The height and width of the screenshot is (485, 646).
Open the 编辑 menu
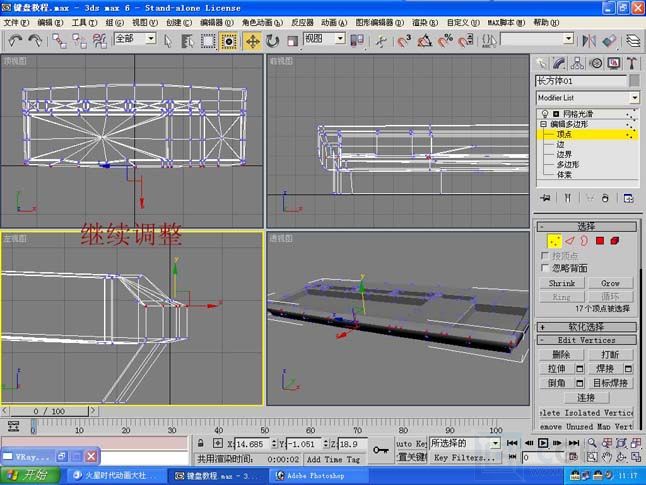coord(50,22)
